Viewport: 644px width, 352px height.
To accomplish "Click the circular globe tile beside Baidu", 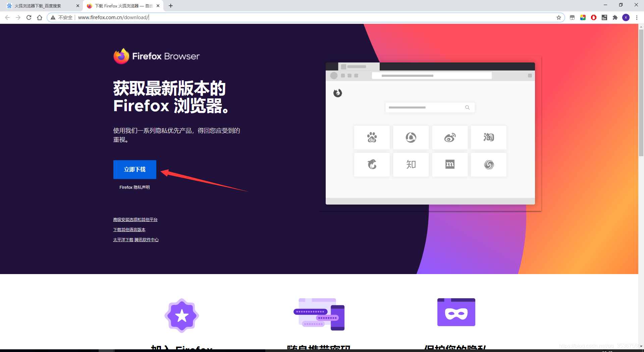I will 411,137.
